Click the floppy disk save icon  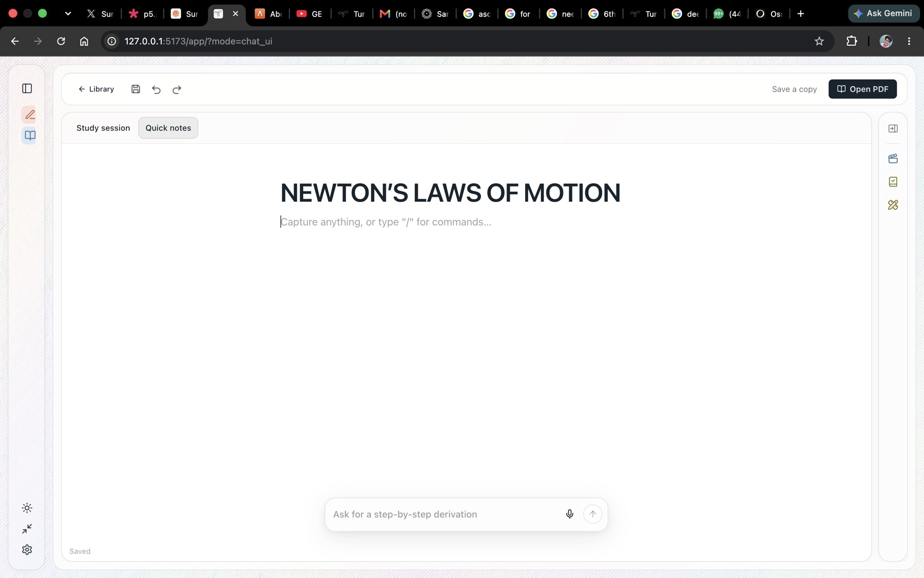click(x=136, y=89)
